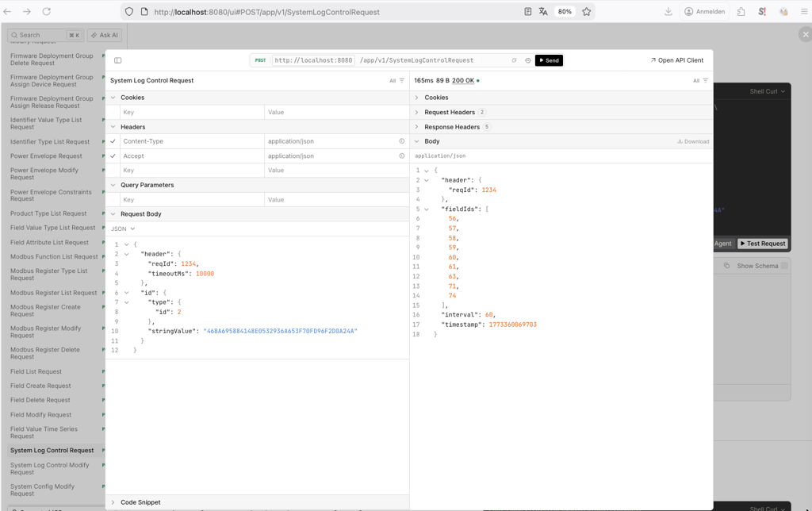Select Field List Request in sidebar
Viewport: 812px width, 511px height.
[x=36, y=371]
